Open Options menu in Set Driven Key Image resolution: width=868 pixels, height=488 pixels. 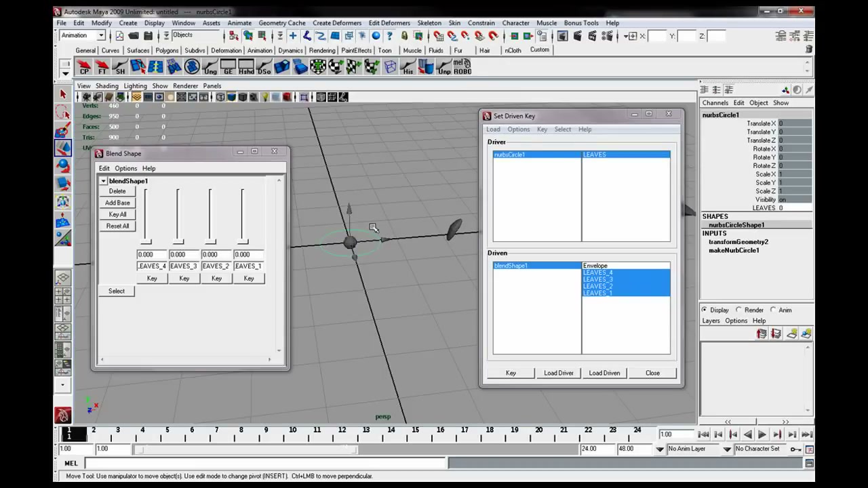point(519,129)
